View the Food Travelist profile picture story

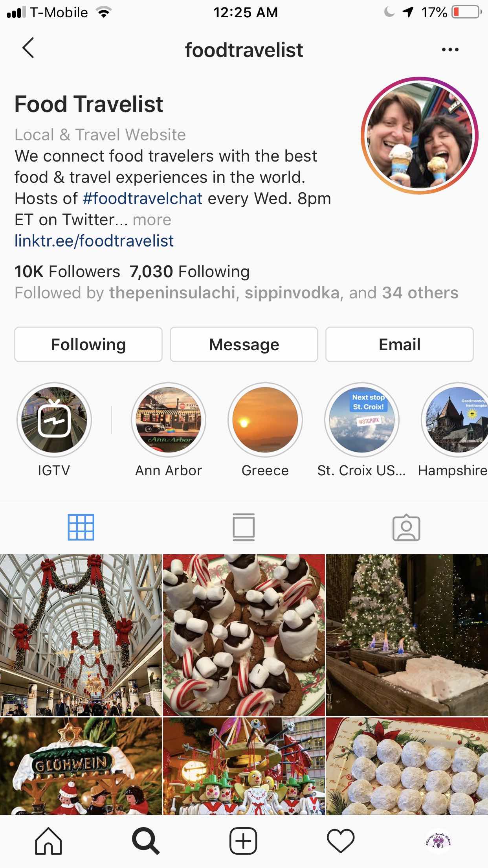(420, 135)
